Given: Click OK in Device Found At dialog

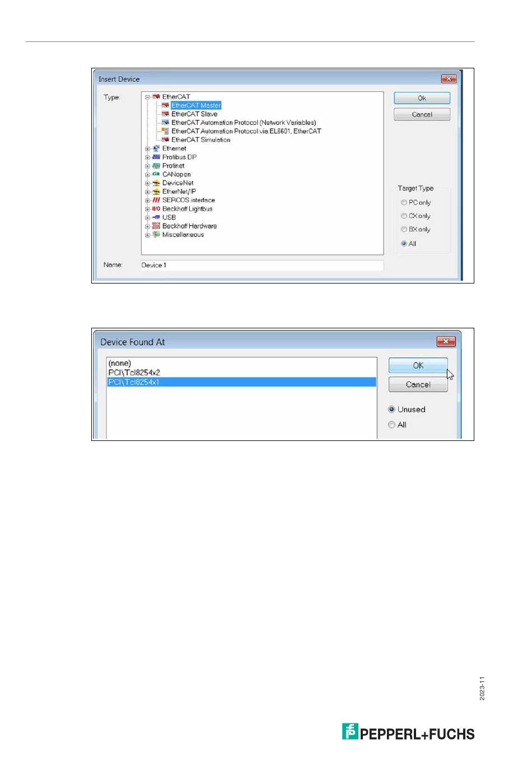Looking at the screenshot, I should 418,365.
